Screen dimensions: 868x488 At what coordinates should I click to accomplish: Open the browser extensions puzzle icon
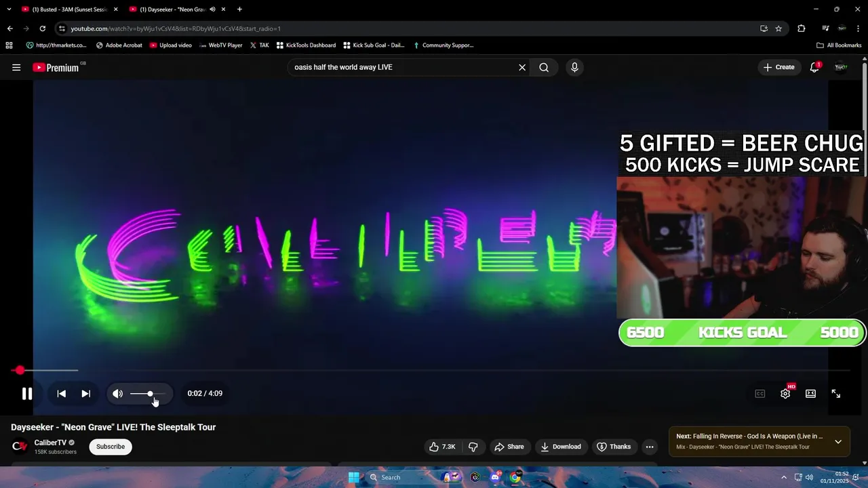(802, 28)
